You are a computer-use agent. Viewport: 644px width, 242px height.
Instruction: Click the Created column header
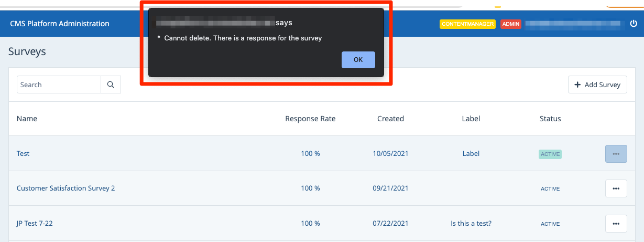390,119
